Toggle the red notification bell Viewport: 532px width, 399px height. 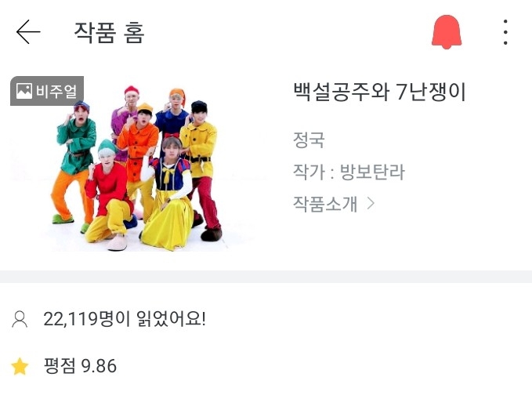pyautogui.click(x=447, y=32)
